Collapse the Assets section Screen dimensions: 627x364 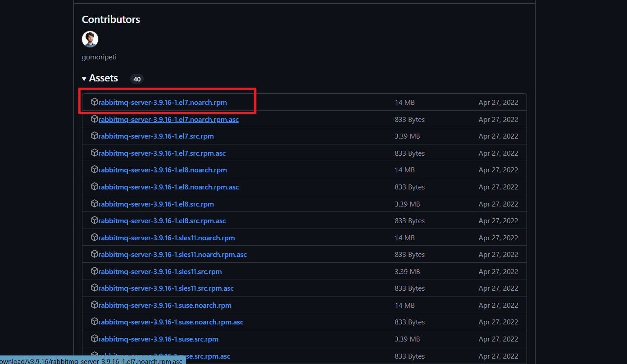coord(100,78)
